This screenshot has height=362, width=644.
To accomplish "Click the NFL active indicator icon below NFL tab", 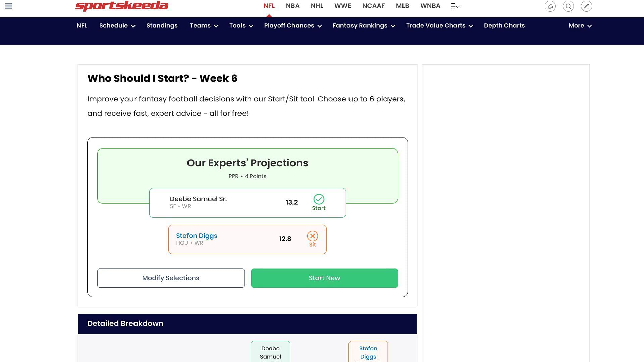I will [x=269, y=15].
